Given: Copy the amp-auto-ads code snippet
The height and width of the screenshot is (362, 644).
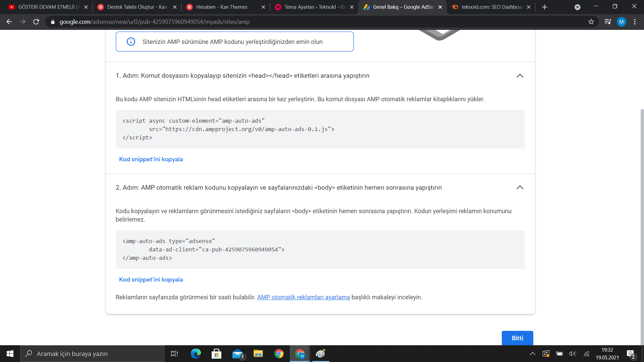Looking at the screenshot, I should 151,280.
